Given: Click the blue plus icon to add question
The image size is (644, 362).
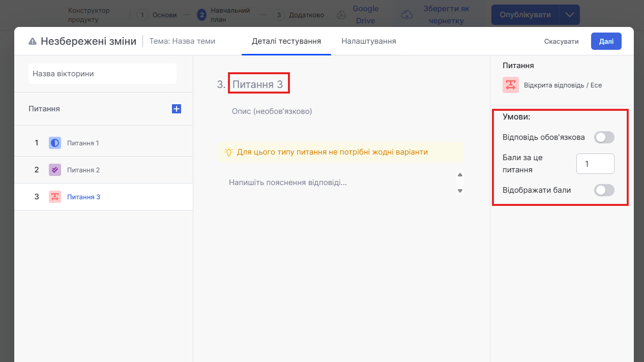Looking at the screenshot, I should [177, 109].
